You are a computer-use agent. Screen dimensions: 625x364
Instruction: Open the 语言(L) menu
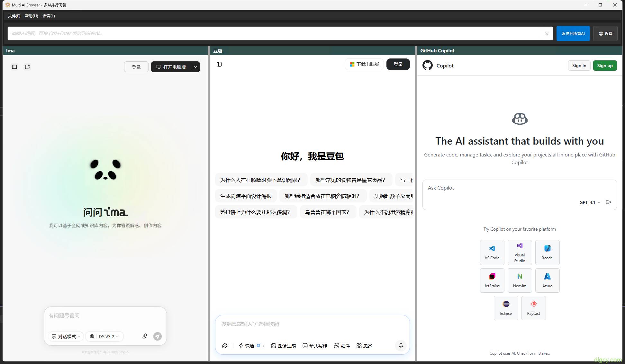(49, 16)
